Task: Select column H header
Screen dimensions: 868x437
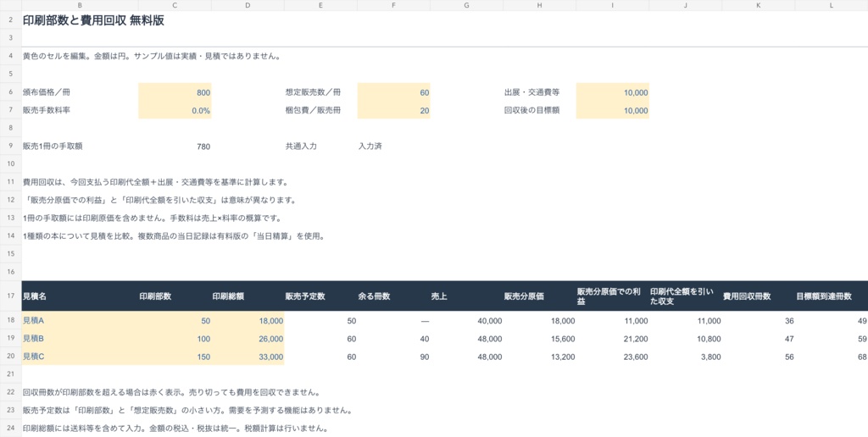Action: [x=540, y=5]
